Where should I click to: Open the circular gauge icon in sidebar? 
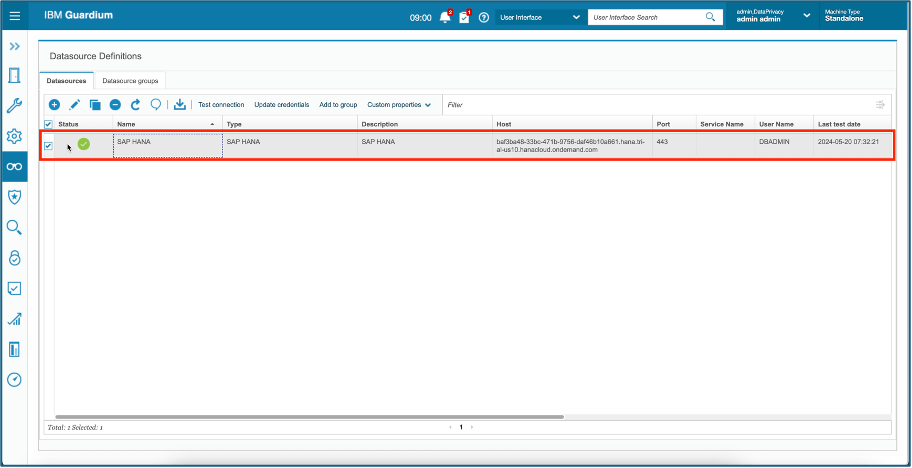pos(15,380)
